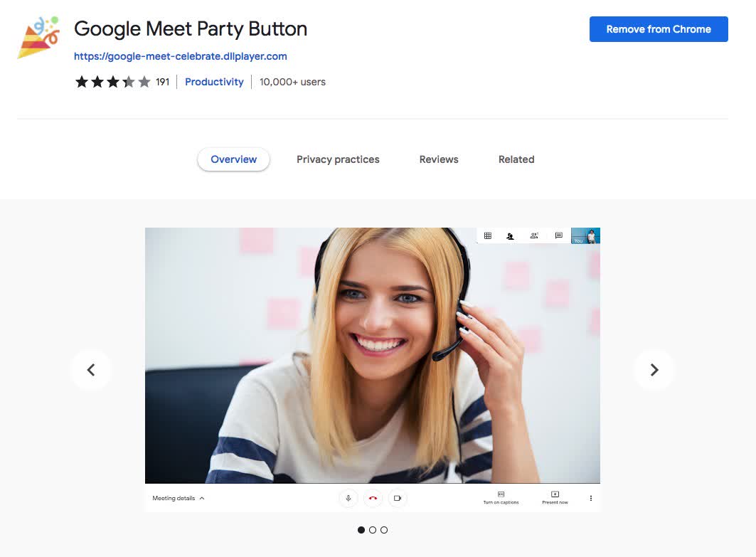The image size is (756, 557).
Task: Select the first carousel dot
Action: tap(361, 530)
